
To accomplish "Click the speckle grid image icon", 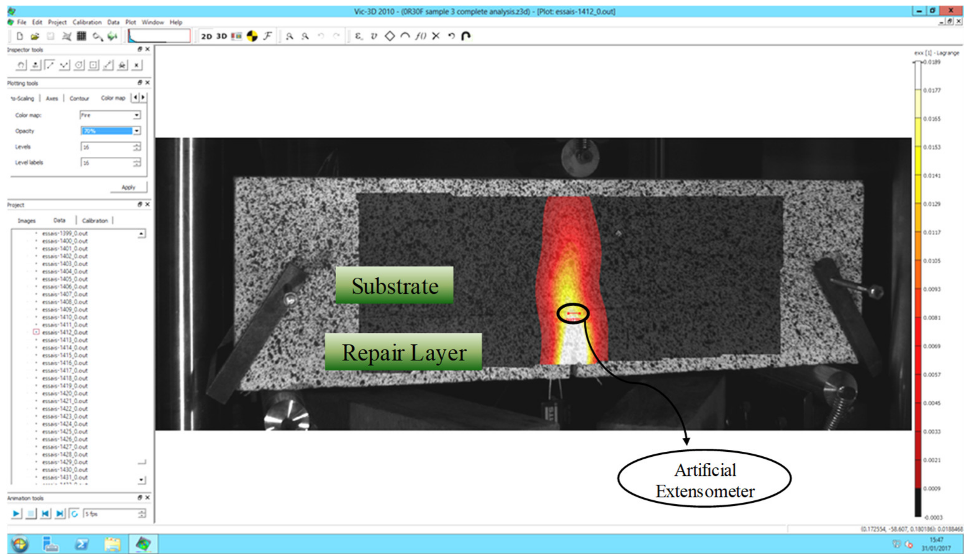I will (x=82, y=36).
